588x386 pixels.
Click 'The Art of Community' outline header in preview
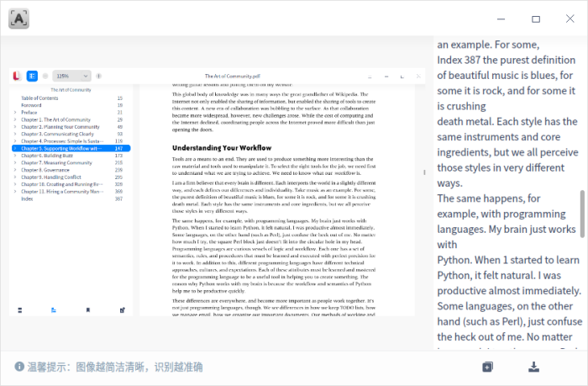[71, 90]
